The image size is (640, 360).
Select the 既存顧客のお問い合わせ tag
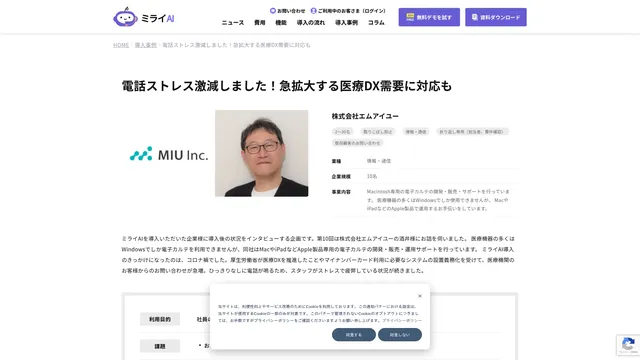click(x=358, y=143)
